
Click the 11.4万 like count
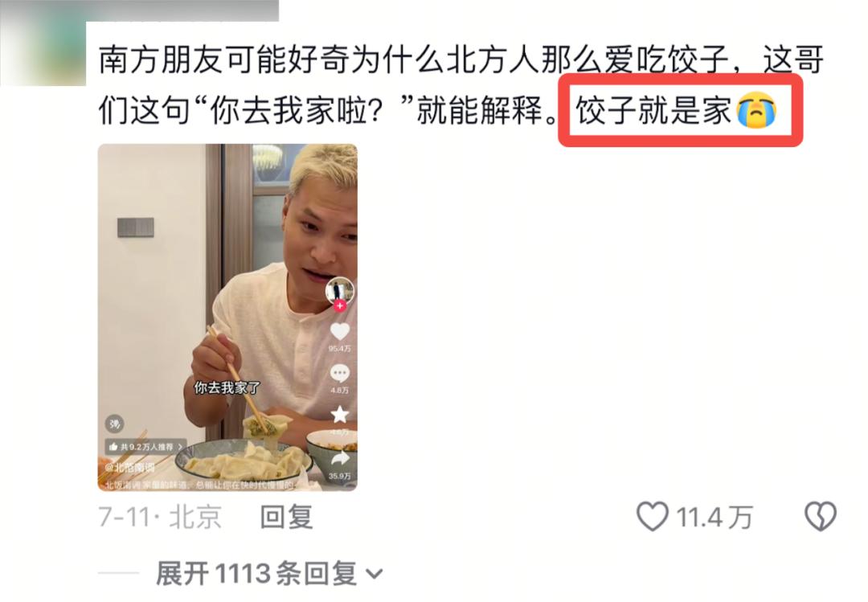(714, 518)
